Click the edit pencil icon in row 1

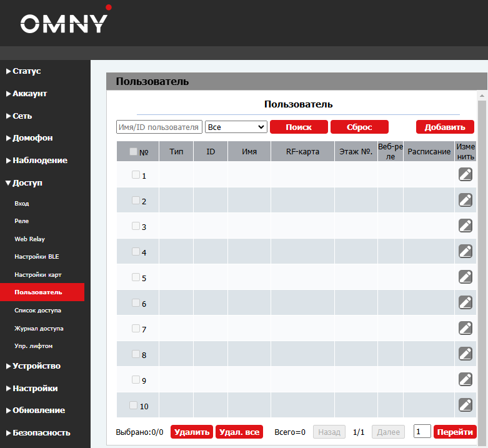click(465, 175)
